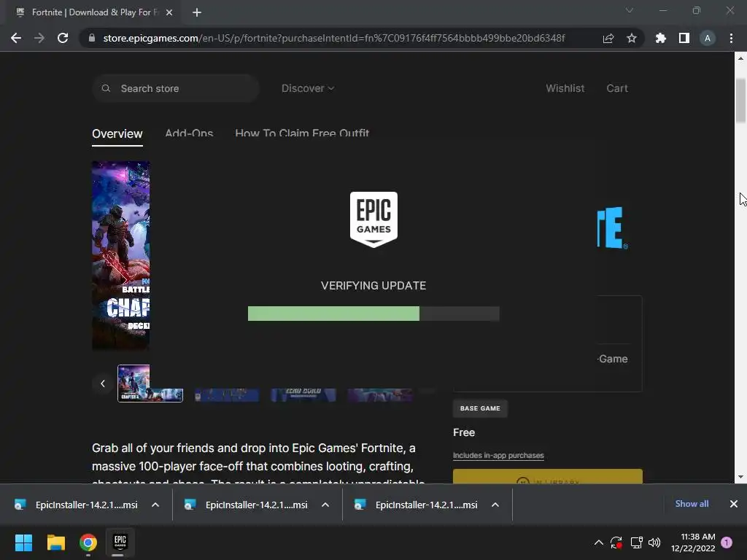Open Chrome profile avatar A
This screenshot has width=747, height=560.
click(x=708, y=38)
